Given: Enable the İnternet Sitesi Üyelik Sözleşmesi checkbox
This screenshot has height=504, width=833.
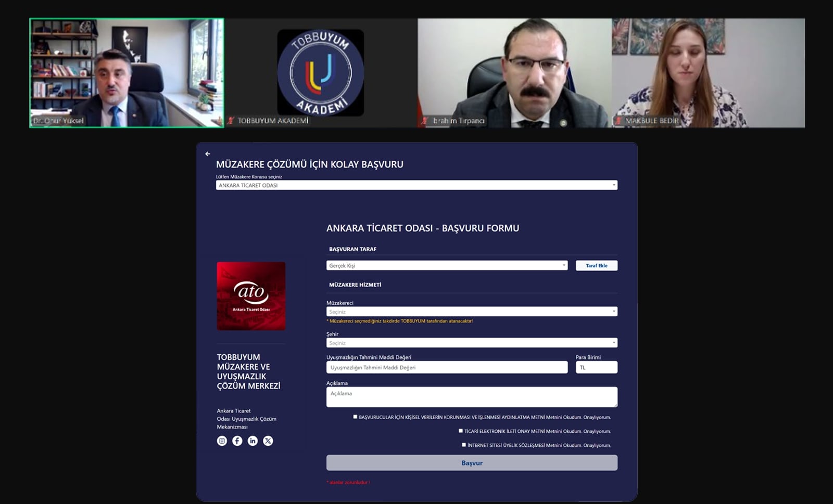Looking at the screenshot, I should (x=464, y=445).
